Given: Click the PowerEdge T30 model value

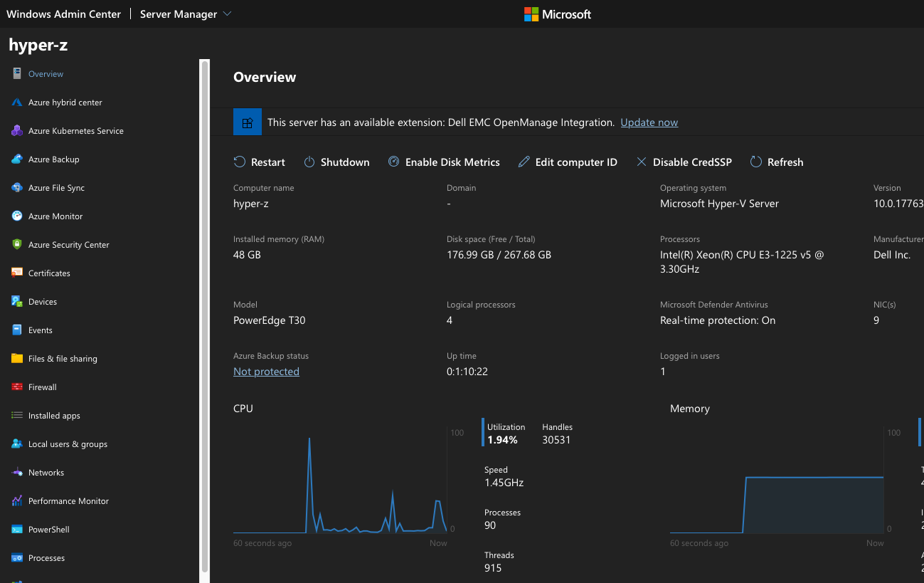Looking at the screenshot, I should coord(270,320).
